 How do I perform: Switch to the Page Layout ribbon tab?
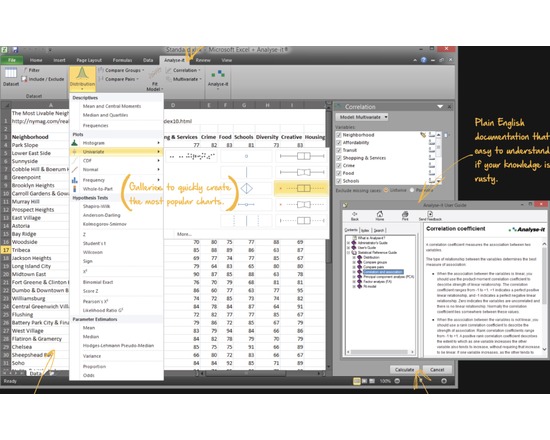(89, 60)
